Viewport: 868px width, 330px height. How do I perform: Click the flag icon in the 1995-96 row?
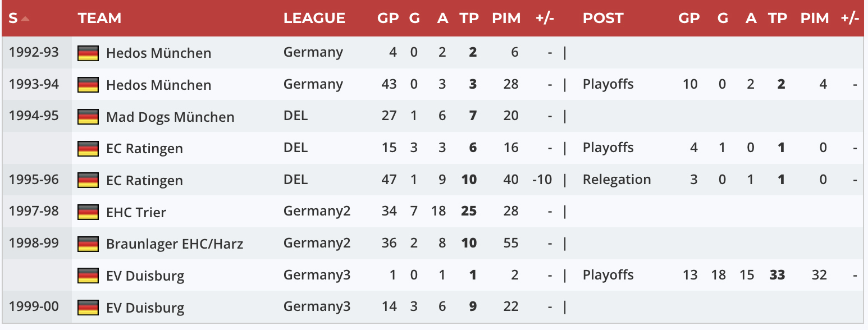88,180
